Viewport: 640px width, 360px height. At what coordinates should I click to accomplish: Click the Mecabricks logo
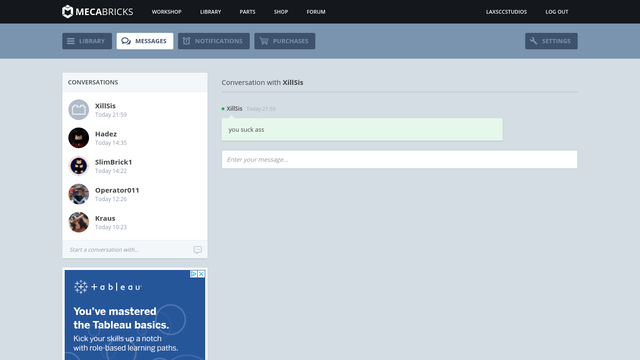98,11
